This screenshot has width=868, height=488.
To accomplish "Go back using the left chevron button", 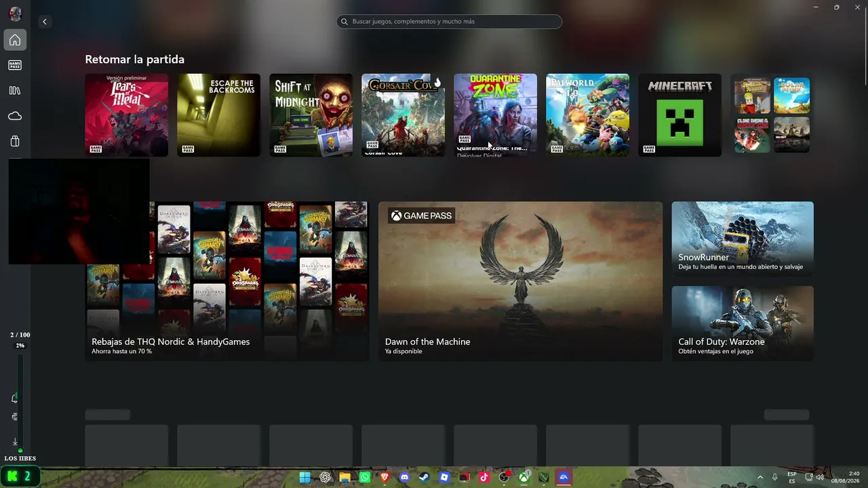I will click(x=45, y=22).
